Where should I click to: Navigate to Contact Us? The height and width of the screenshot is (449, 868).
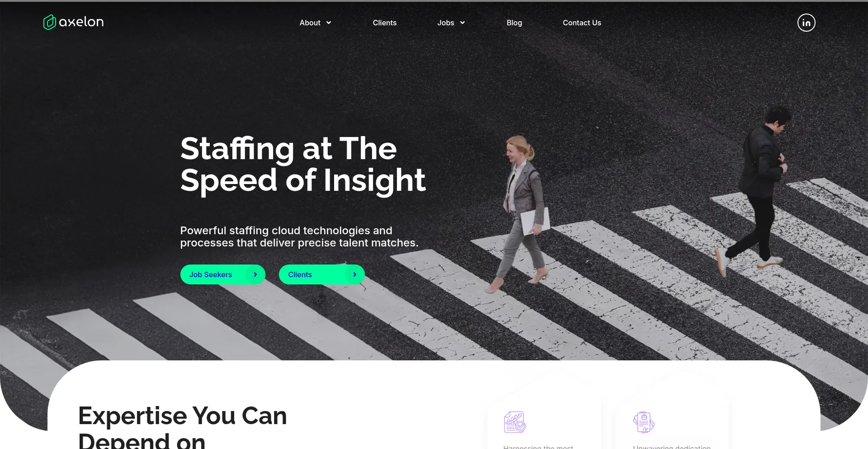point(582,23)
